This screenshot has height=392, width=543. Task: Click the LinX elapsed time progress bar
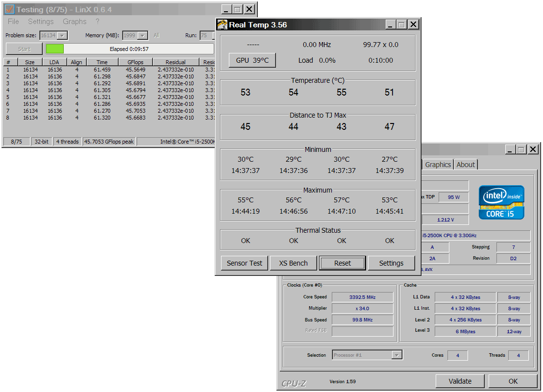pyautogui.click(x=129, y=49)
